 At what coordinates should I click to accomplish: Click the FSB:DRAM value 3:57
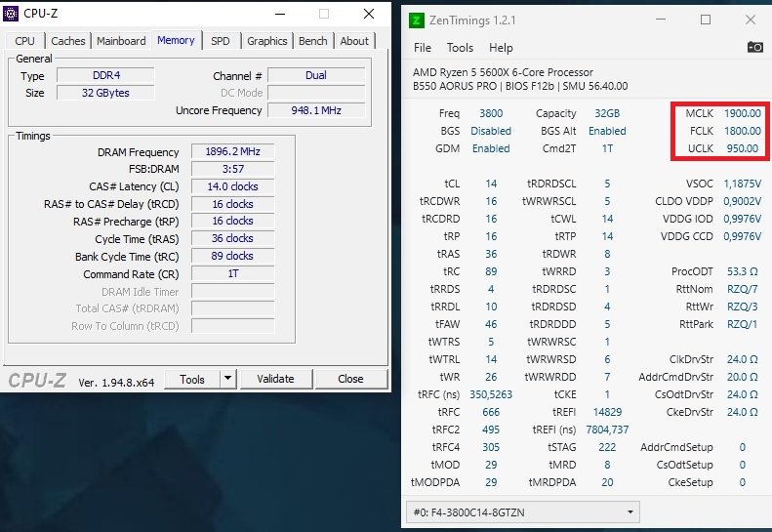[233, 169]
